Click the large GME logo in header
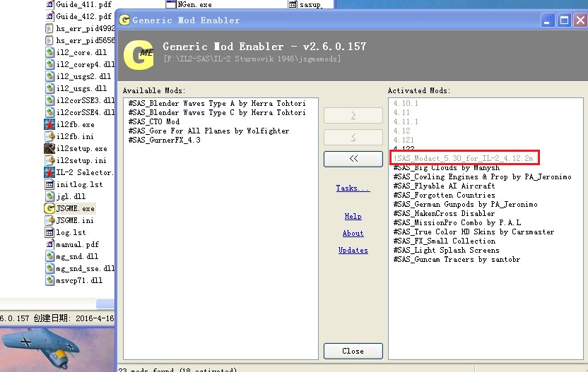588x372 pixels. (x=139, y=55)
